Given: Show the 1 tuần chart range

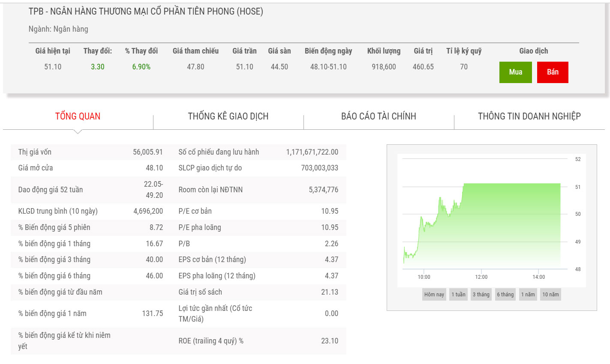Looking at the screenshot, I should (x=458, y=295).
